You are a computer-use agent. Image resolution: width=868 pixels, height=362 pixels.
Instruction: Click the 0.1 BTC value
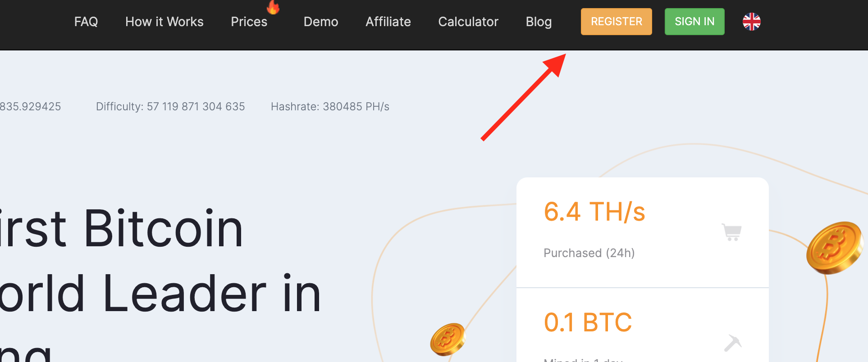[x=588, y=322]
